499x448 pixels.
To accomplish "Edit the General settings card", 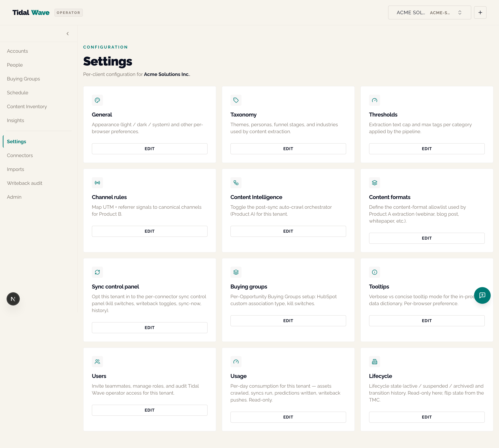I will [x=150, y=149].
